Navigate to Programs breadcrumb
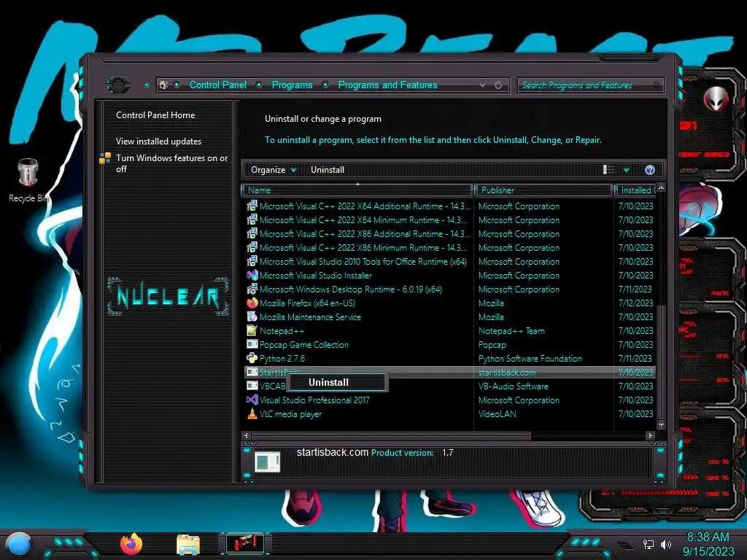 292,85
